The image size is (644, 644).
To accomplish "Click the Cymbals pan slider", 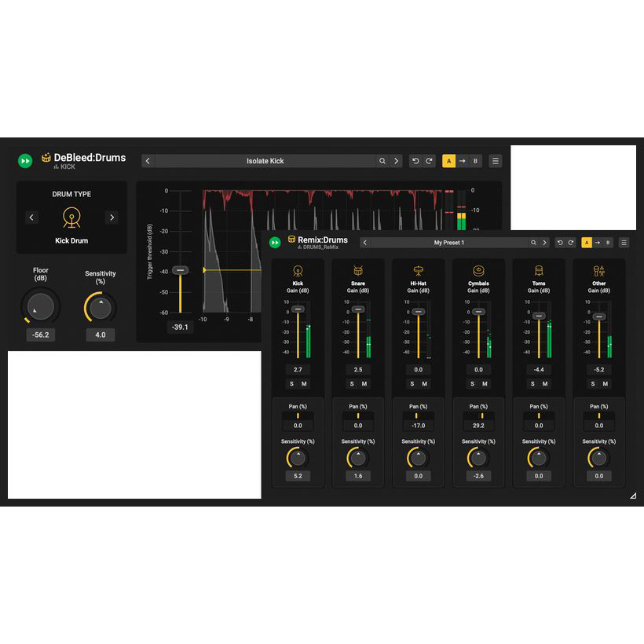I will click(x=478, y=415).
